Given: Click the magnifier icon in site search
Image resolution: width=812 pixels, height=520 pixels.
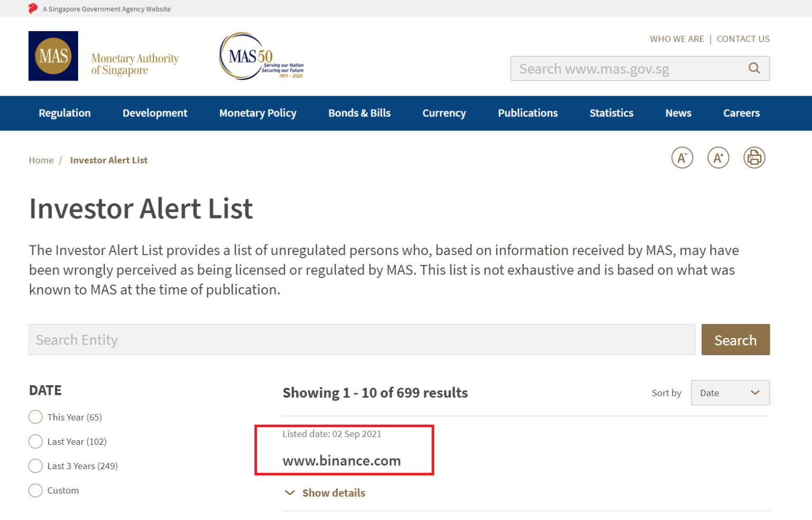Looking at the screenshot, I should (754, 68).
